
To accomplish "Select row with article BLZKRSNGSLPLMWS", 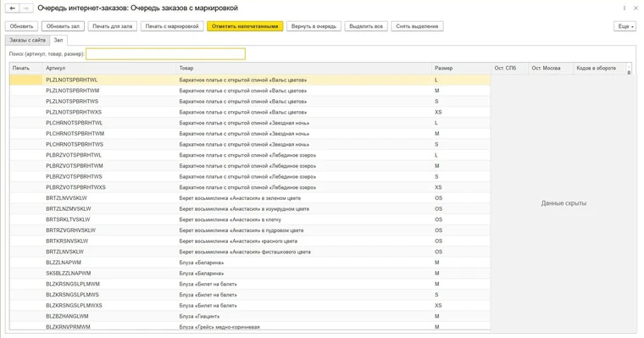I will [250, 295].
